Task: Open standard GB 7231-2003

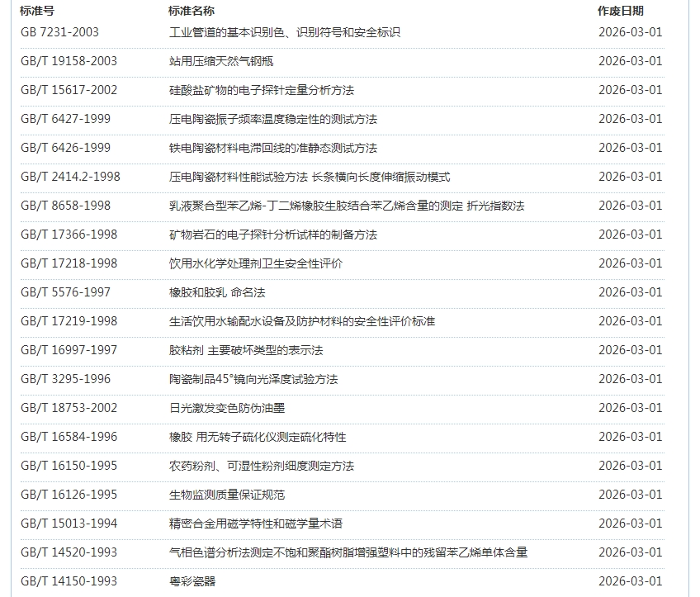Action: [x=59, y=32]
